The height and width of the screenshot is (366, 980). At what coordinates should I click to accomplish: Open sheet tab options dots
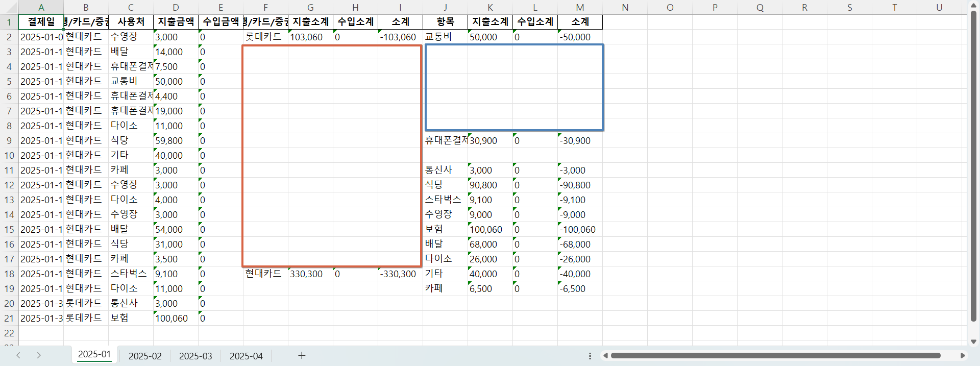[590, 356]
